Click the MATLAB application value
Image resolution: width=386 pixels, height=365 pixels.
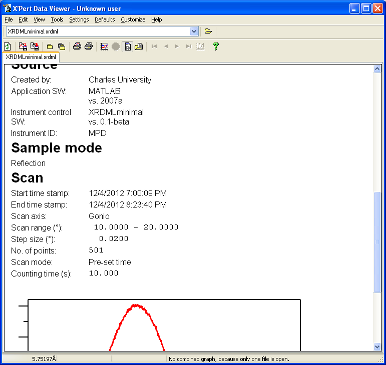tap(104, 91)
